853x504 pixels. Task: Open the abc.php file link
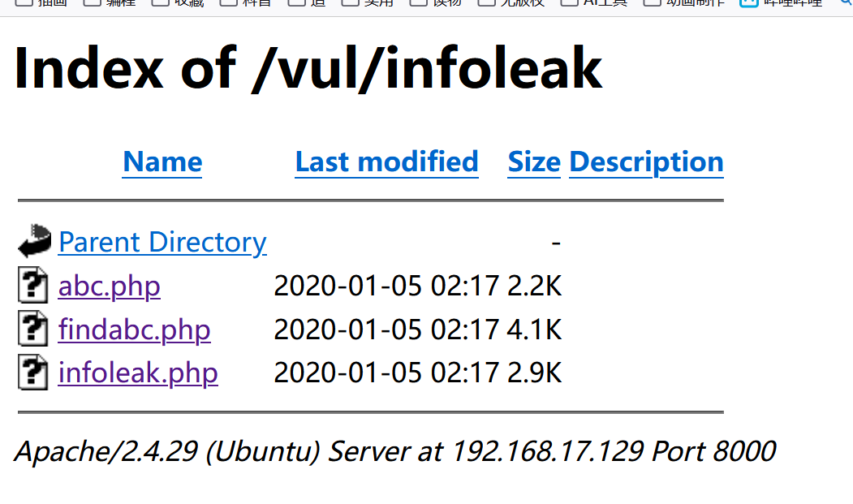point(110,286)
